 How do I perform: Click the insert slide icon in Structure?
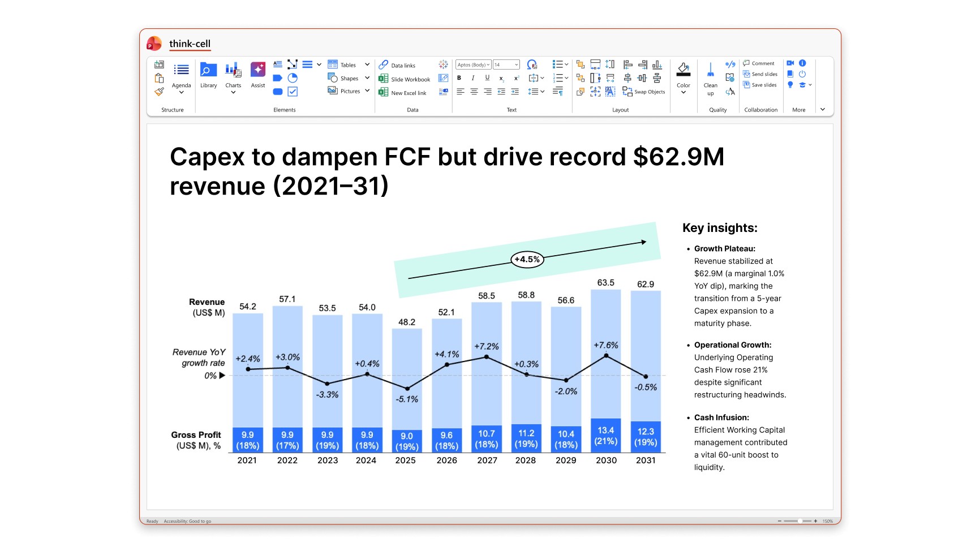160,64
